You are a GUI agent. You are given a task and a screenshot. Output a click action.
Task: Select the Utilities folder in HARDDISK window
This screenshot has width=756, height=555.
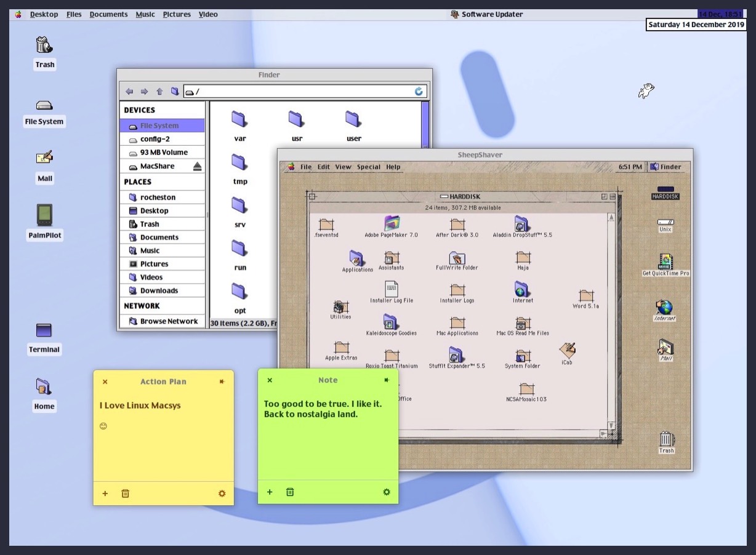[340, 306]
